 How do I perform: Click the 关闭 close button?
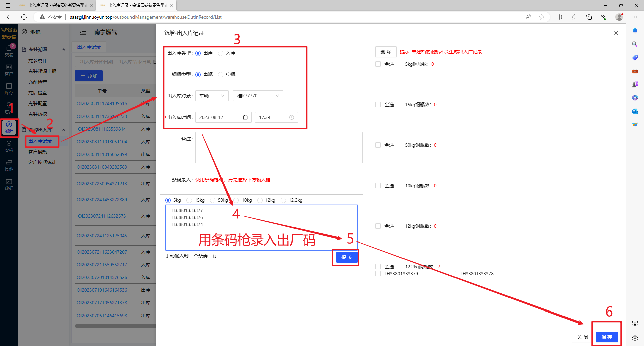coord(583,337)
